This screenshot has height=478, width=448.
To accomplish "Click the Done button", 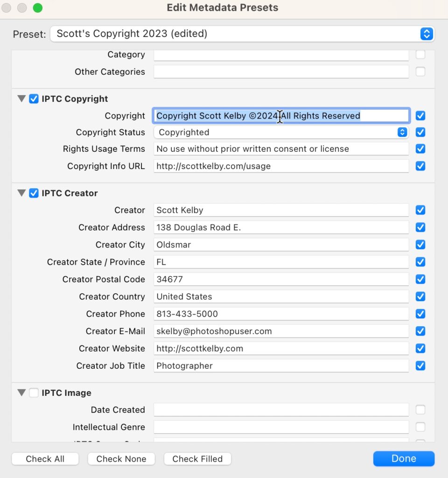I will coord(404,458).
